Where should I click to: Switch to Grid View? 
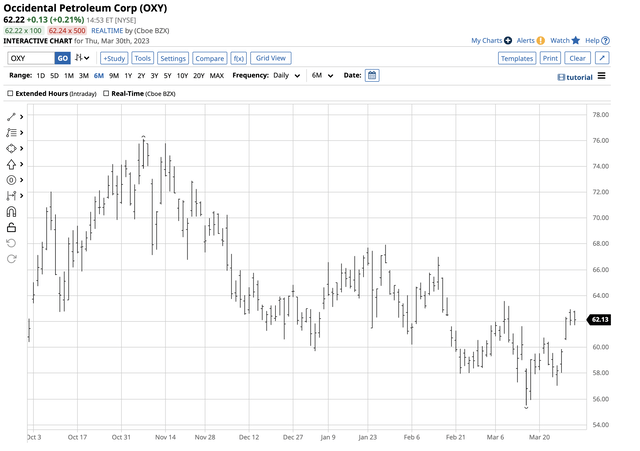[x=271, y=58]
